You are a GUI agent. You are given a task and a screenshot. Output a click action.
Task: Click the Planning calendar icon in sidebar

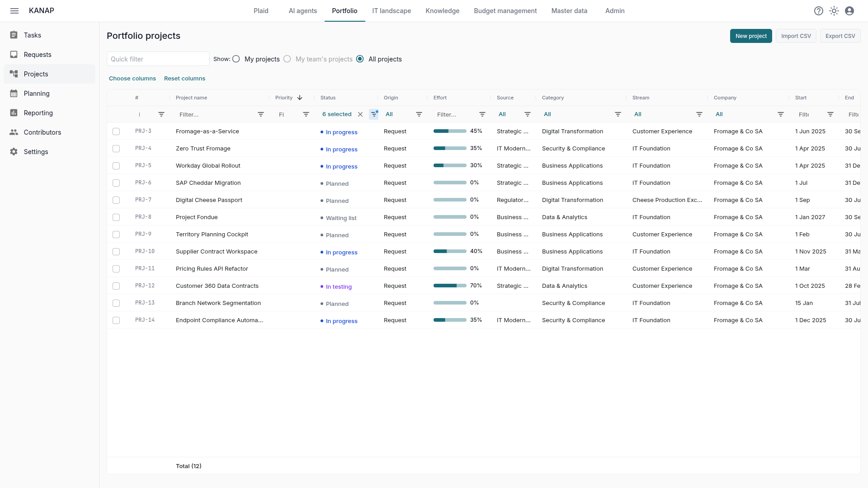tap(14, 93)
